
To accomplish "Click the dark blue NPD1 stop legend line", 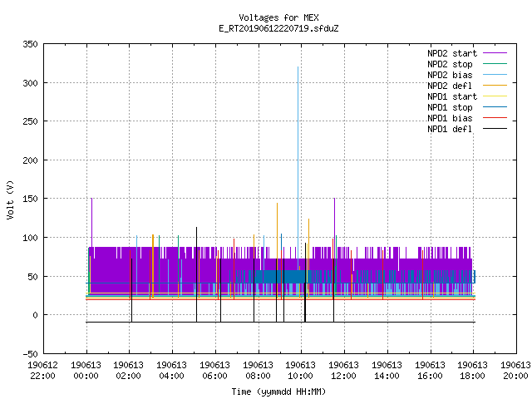I will pos(495,107).
